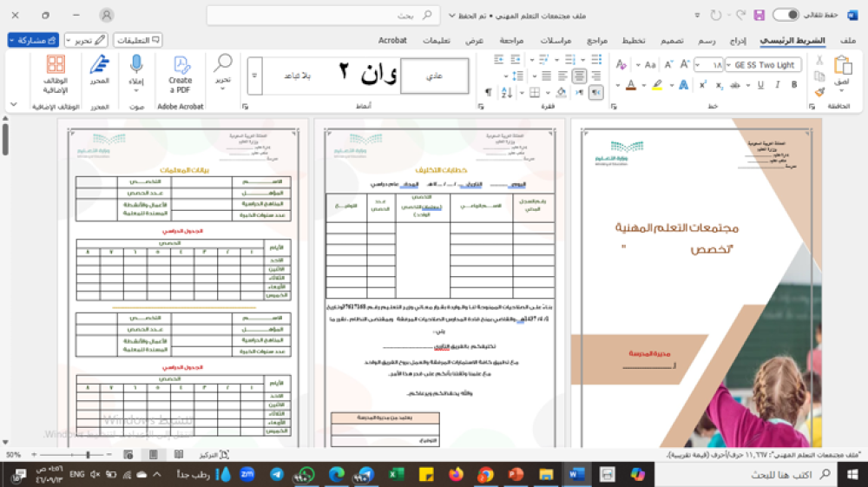
Task: Toggle italic formatting
Action: point(778,85)
